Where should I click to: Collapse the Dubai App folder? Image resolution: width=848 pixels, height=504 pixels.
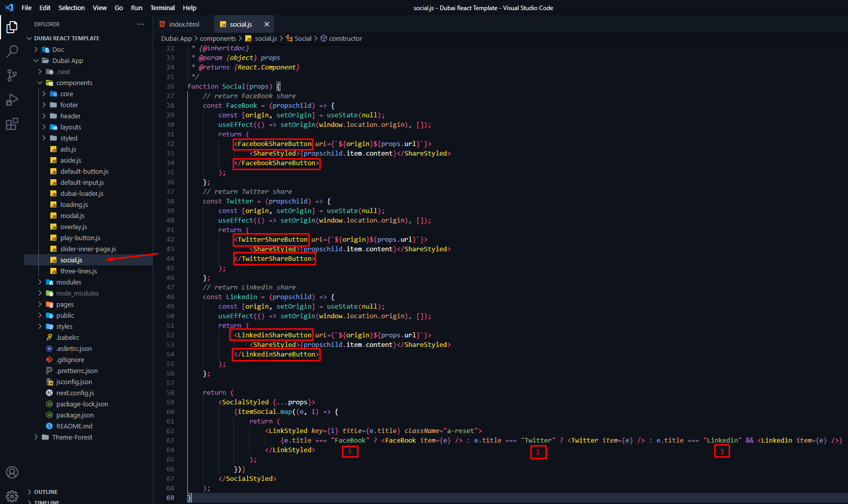[36, 60]
